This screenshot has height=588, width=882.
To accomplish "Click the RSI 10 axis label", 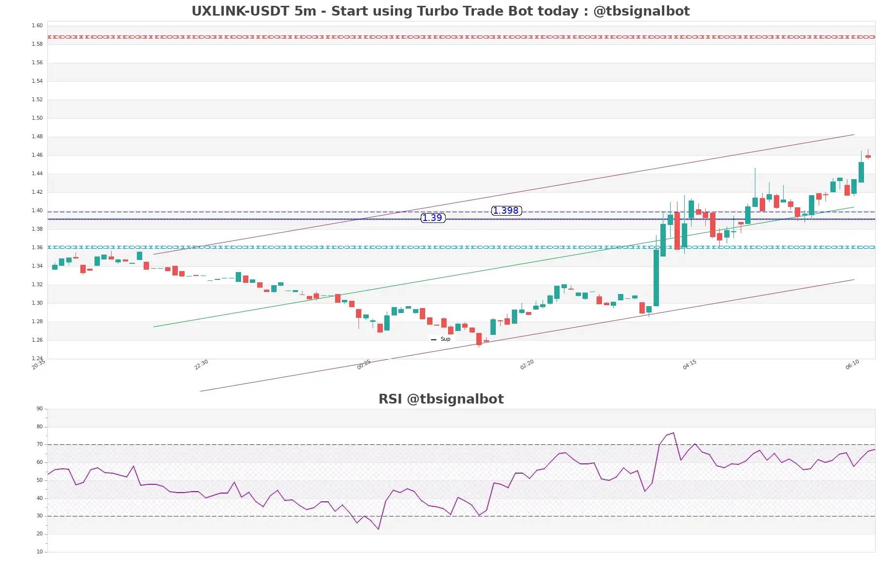I will [39, 551].
